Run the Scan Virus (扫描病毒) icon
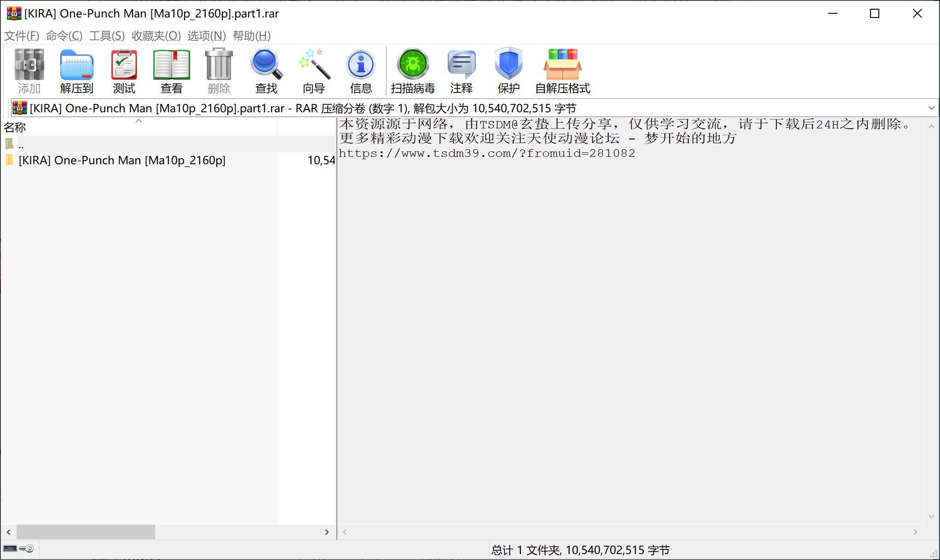Viewport: 940px width, 560px height. pyautogui.click(x=413, y=70)
